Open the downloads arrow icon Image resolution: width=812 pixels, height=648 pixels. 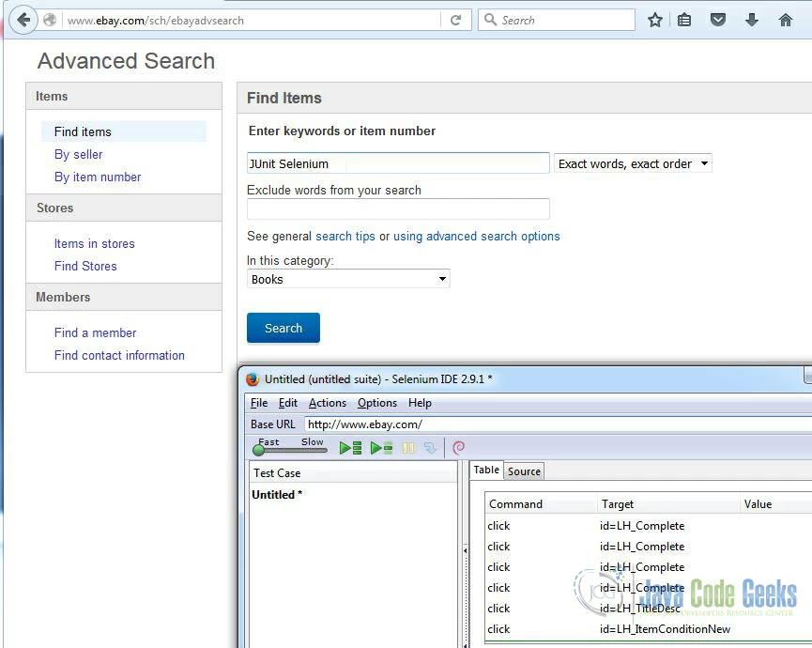pyautogui.click(x=751, y=21)
